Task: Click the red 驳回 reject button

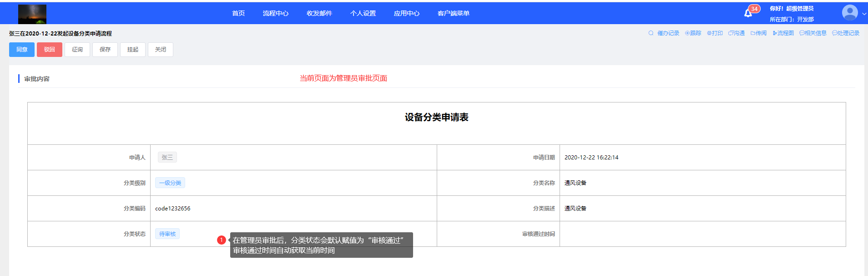Action: [50, 50]
